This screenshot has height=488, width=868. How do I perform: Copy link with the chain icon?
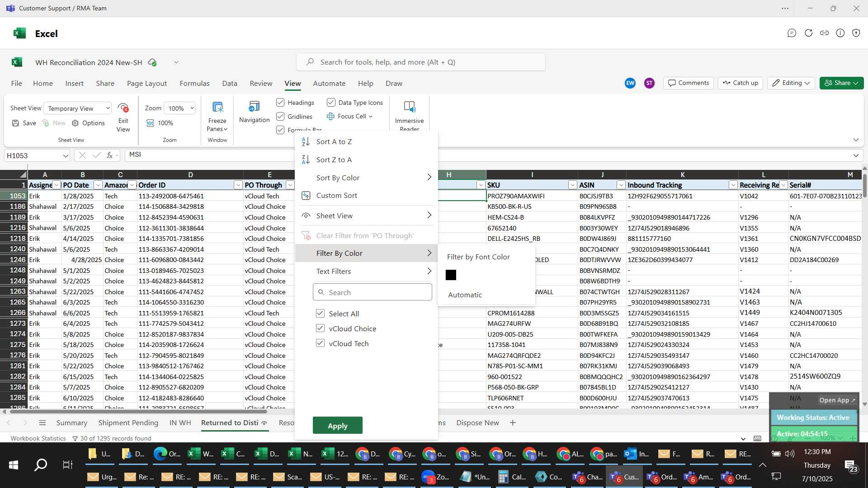(825, 33)
